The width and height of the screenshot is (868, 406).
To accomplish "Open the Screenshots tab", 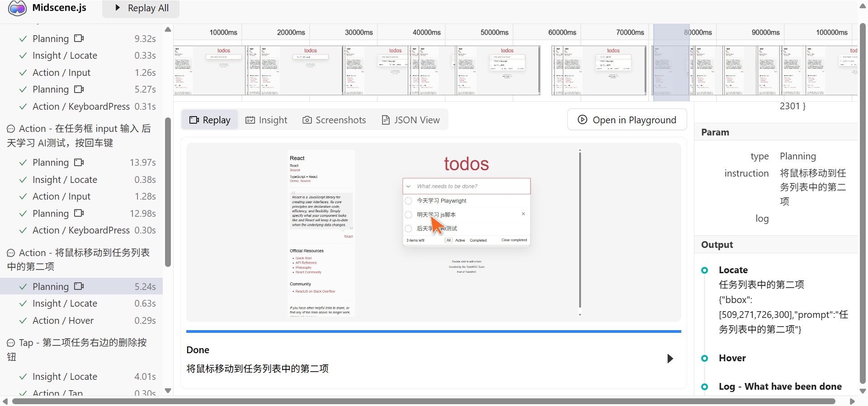I will click(334, 120).
